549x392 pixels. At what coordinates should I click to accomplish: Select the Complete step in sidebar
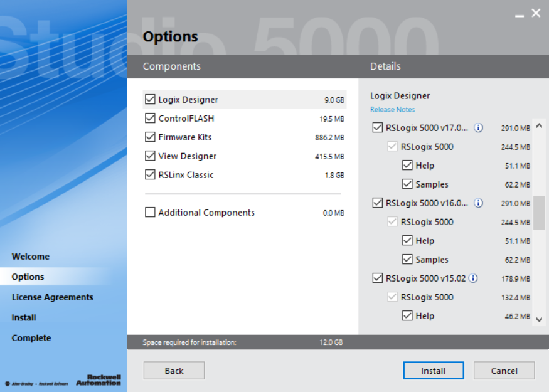[x=31, y=338]
